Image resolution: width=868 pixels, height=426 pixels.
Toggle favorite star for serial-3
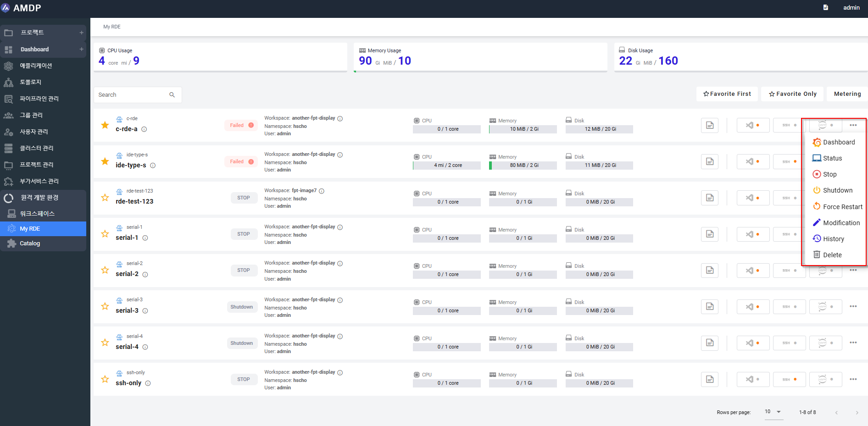105,306
